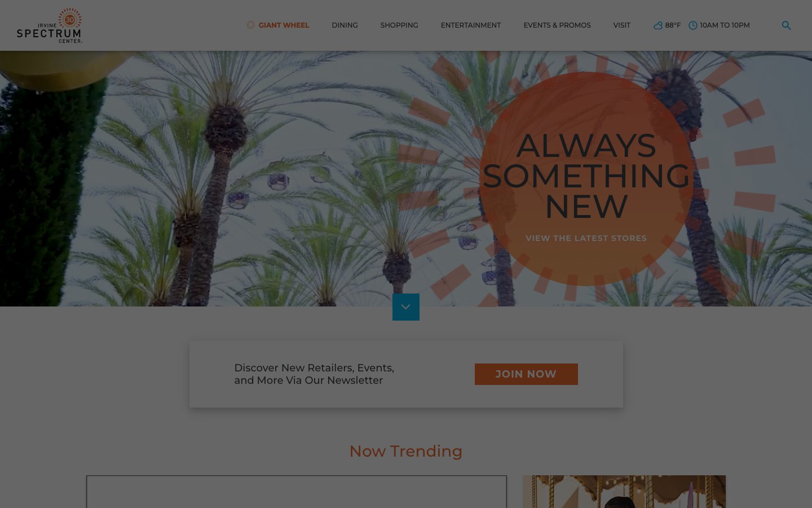Click View The Latest Stores link
Screen dimensions: 812x508
coord(586,238)
